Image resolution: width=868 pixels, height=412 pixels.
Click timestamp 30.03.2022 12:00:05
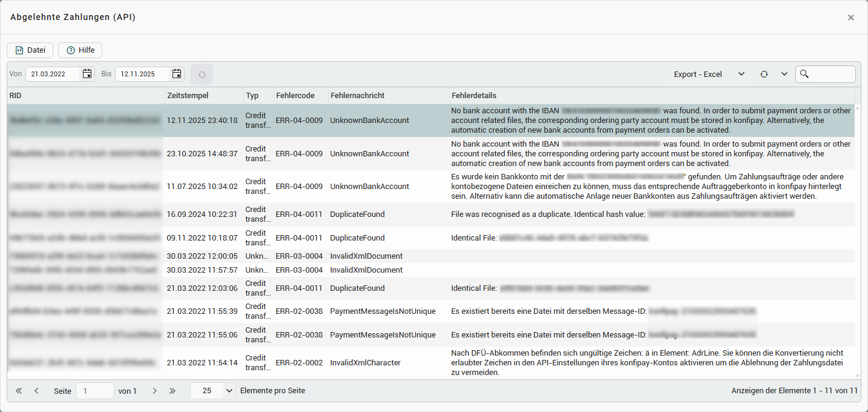[202, 256]
